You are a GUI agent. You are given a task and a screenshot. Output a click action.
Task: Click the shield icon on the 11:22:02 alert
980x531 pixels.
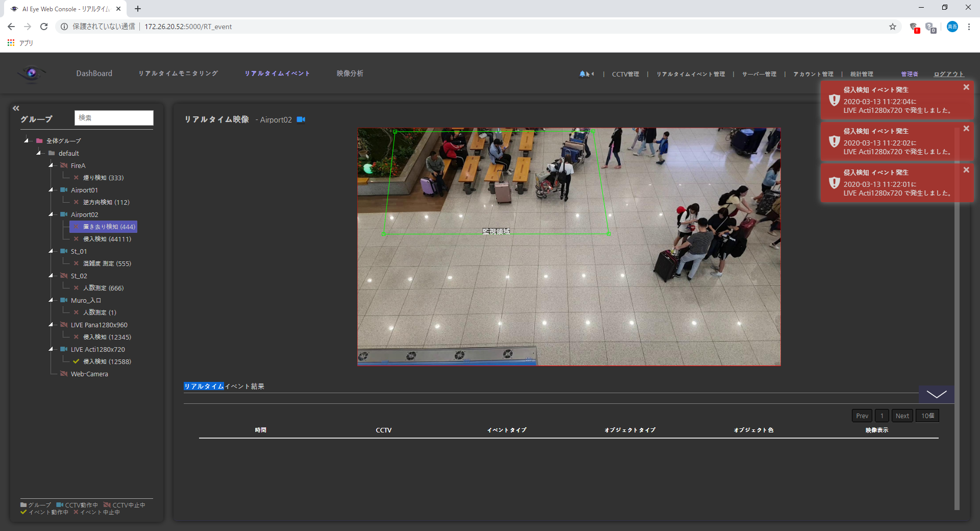pyautogui.click(x=834, y=141)
